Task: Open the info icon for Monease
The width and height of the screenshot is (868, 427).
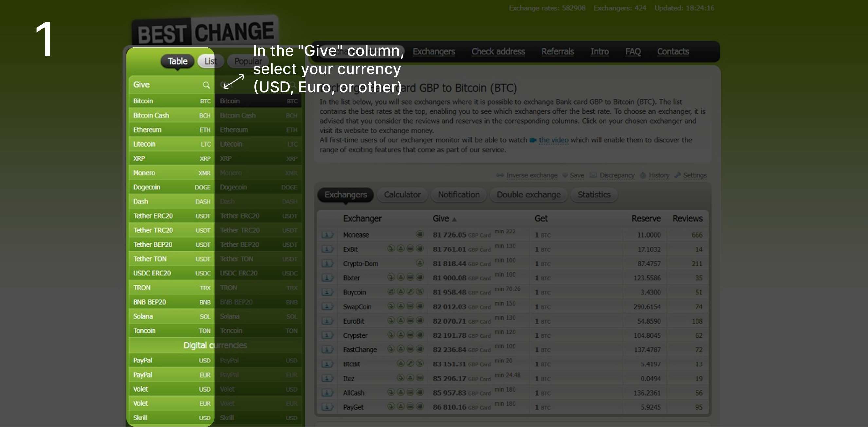Action: (327, 234)
